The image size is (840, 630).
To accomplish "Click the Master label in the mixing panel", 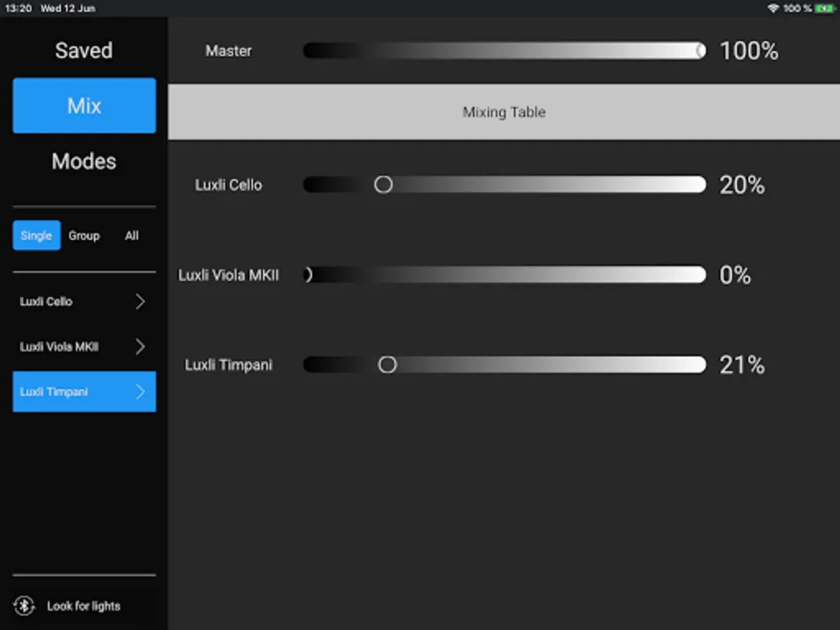I will [x=228, y=51].
